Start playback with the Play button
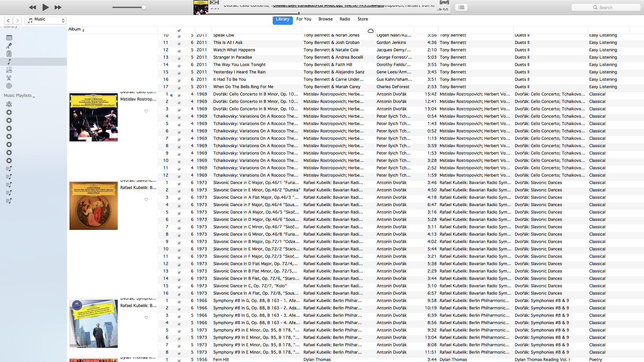 pos(46,7)
